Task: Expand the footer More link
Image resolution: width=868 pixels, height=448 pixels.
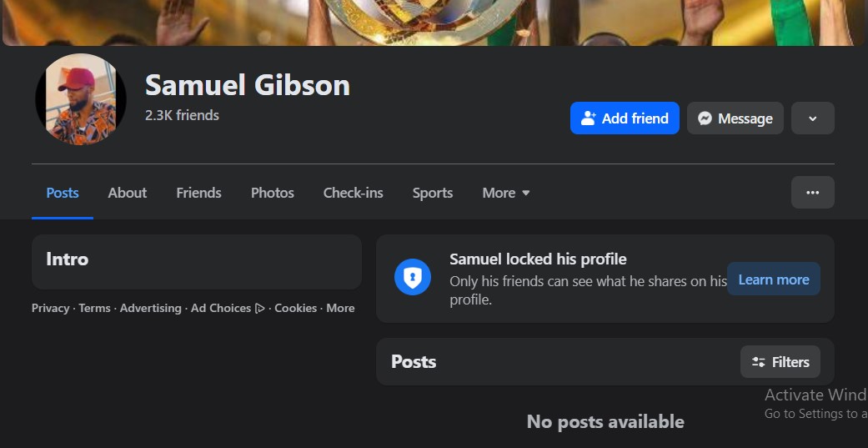Action: pos(340,308)
